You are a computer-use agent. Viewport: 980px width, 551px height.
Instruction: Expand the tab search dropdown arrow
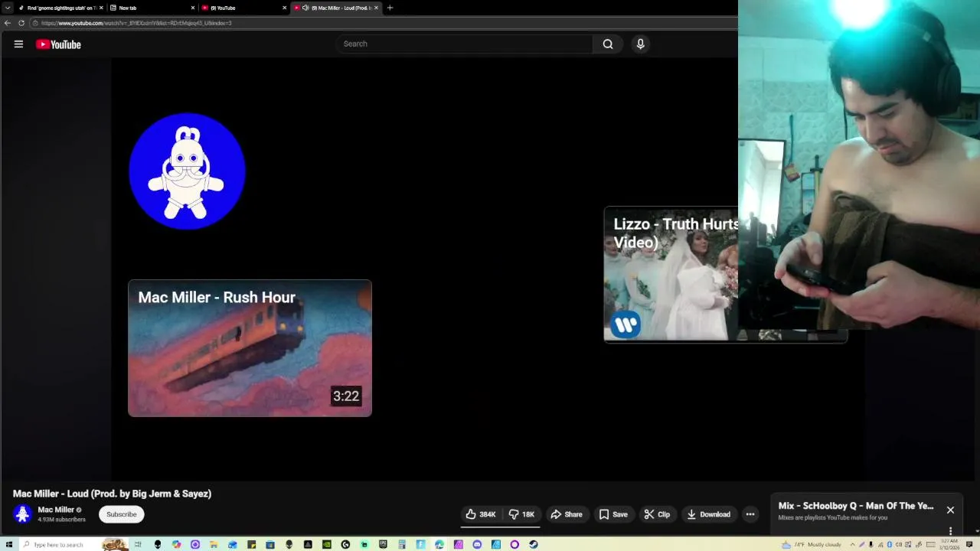8,8
